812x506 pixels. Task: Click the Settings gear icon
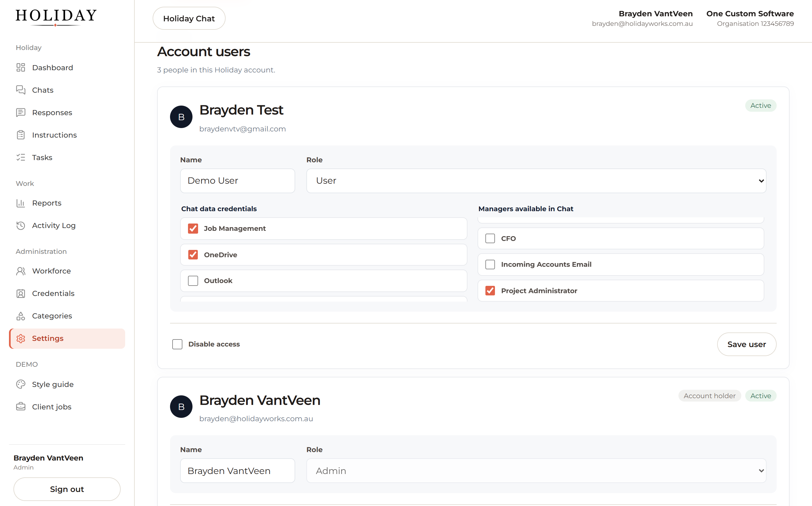tap(21, 338)
